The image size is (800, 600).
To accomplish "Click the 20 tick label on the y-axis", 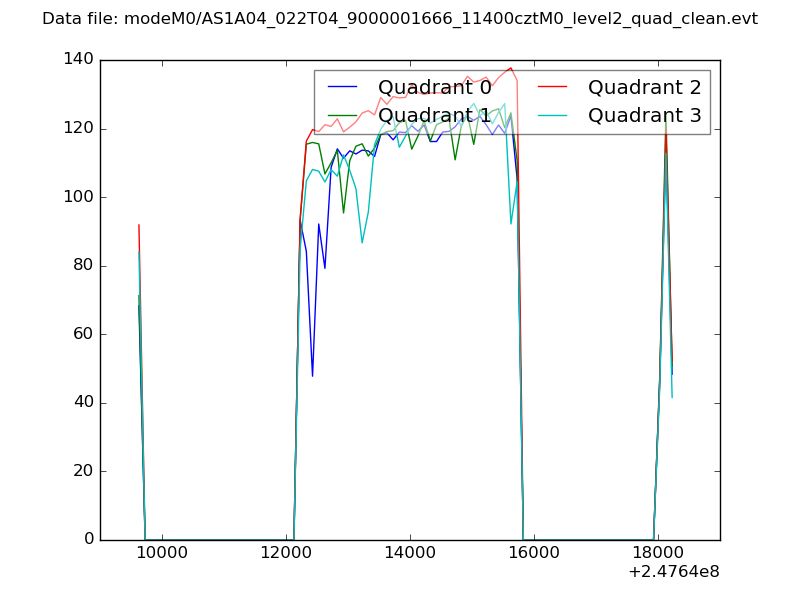I will pos(82,471).
